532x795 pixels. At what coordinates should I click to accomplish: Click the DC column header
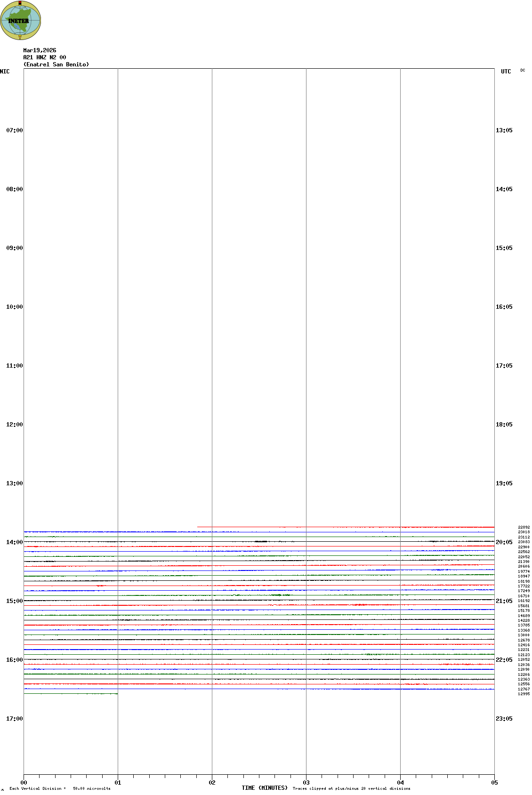[x=523, y=71]
